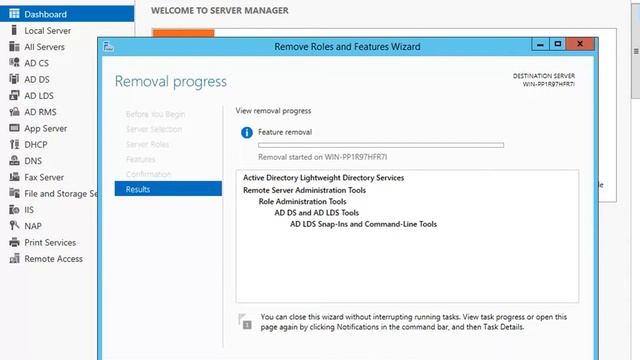Select Local Server in the sidebar
Image resolution: width=640 pixels, height=360 pixels.
click(47, 31)
